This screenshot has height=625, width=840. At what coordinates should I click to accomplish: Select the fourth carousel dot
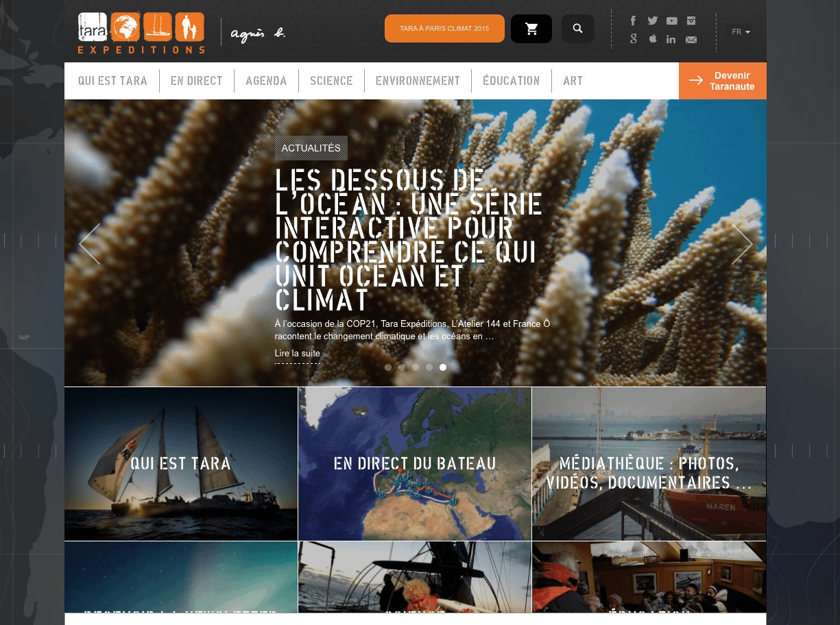[x=429, y=367]
